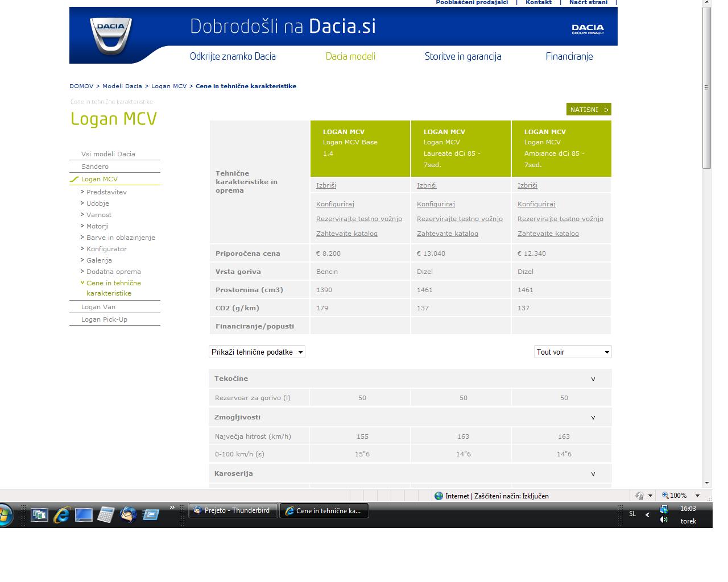Click the network icon in system tray

663,509
